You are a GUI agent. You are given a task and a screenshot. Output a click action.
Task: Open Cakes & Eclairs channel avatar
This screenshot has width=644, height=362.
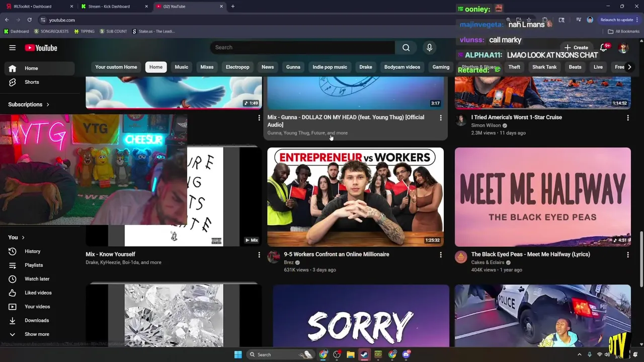click(461, 257)
